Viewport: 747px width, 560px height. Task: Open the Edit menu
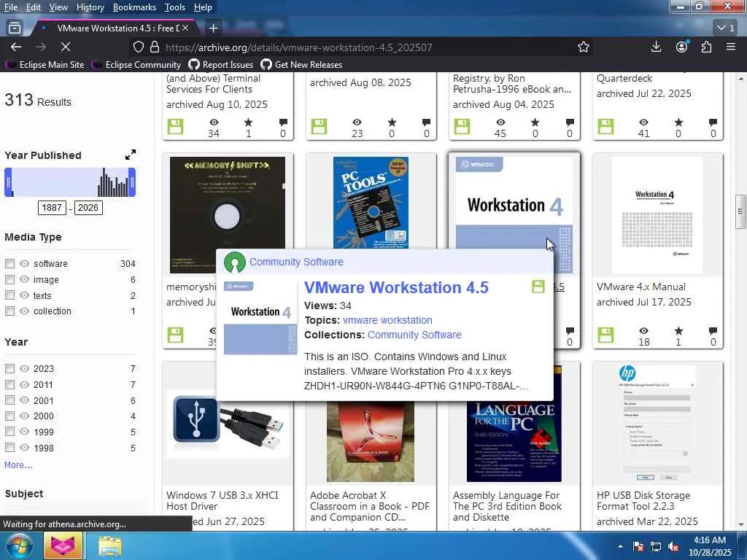(x=34, y=7)
